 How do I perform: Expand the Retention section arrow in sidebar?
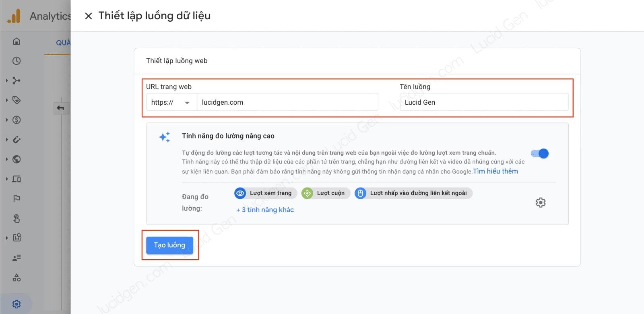click(7, 140)
